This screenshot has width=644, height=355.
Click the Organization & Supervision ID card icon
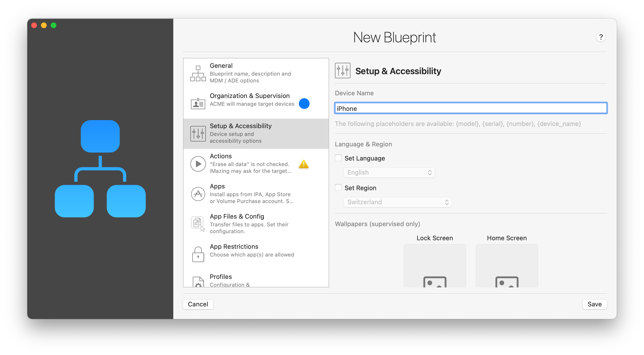198,103
